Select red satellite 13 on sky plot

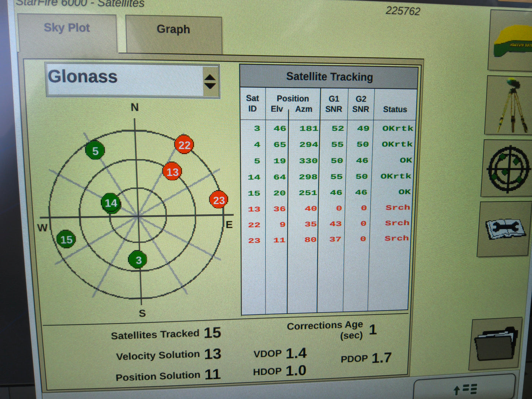(x=172, y=172)
